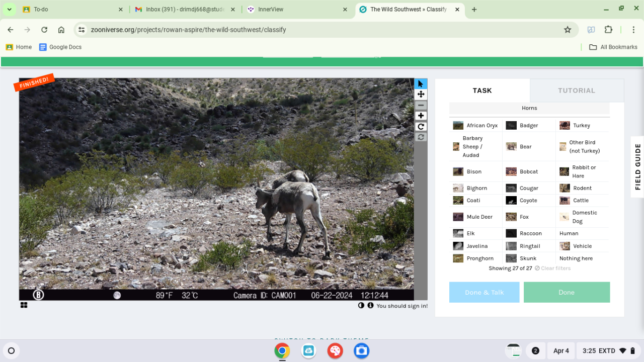Choose the Javelina species option

tap(476, 246)
